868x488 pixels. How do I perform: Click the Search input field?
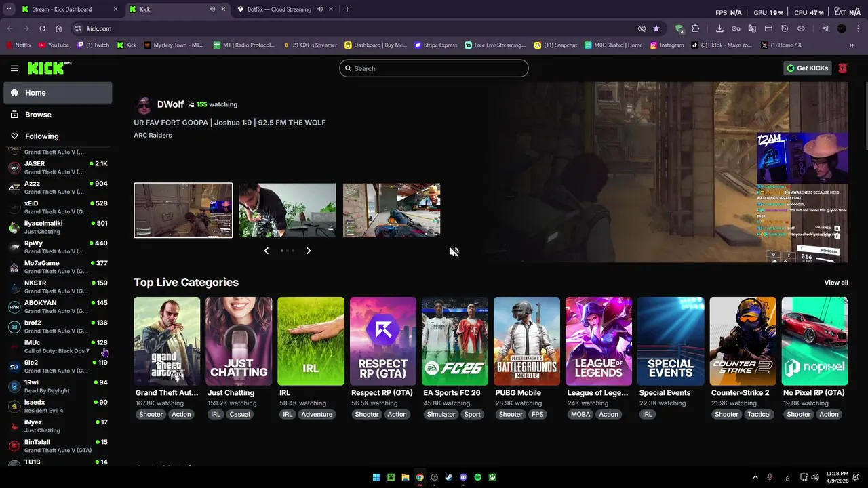pyautogui.click(x=434, y=68)
